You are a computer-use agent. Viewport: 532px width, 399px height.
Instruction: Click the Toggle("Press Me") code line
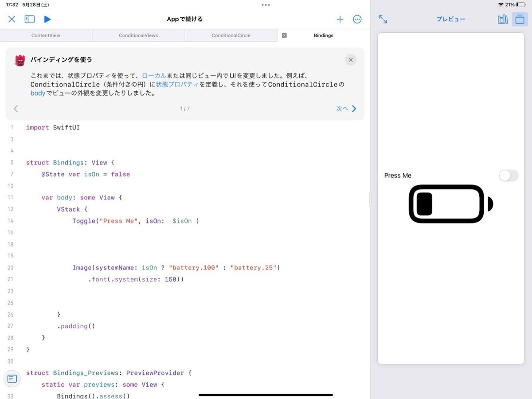[136, 221]
